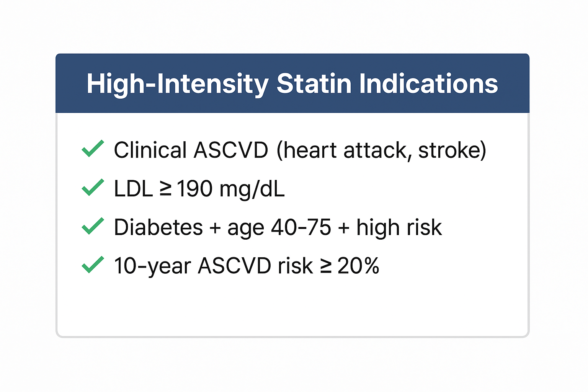Select the "age 40-75" text
Image resolution: width=588 pixels, height=392 pixels.
pos(279,227)
